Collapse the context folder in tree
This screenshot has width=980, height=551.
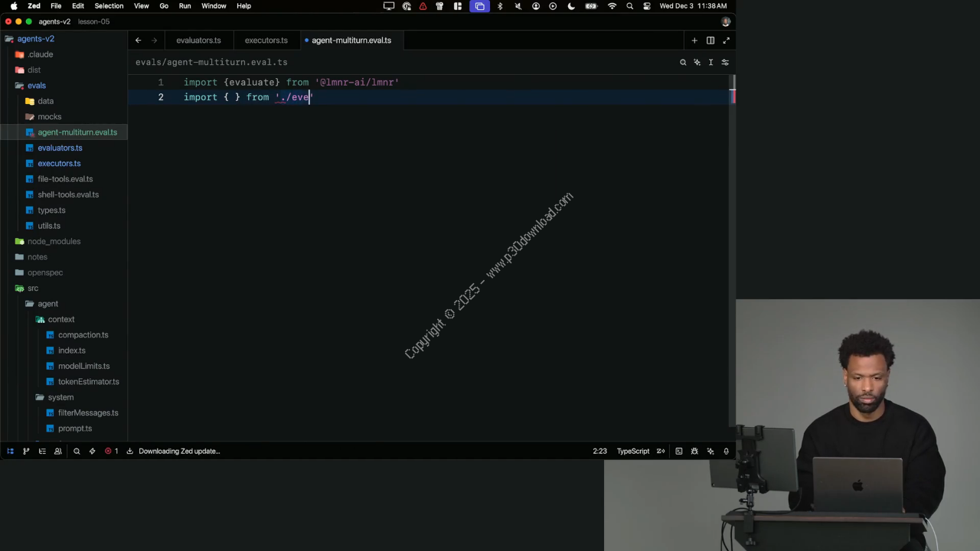pos(60,319)
